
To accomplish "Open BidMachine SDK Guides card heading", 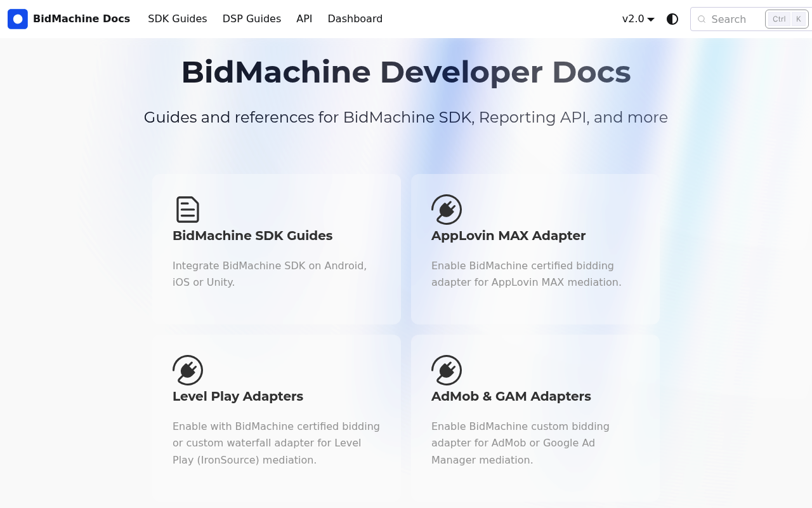I will tap(252, 236).
